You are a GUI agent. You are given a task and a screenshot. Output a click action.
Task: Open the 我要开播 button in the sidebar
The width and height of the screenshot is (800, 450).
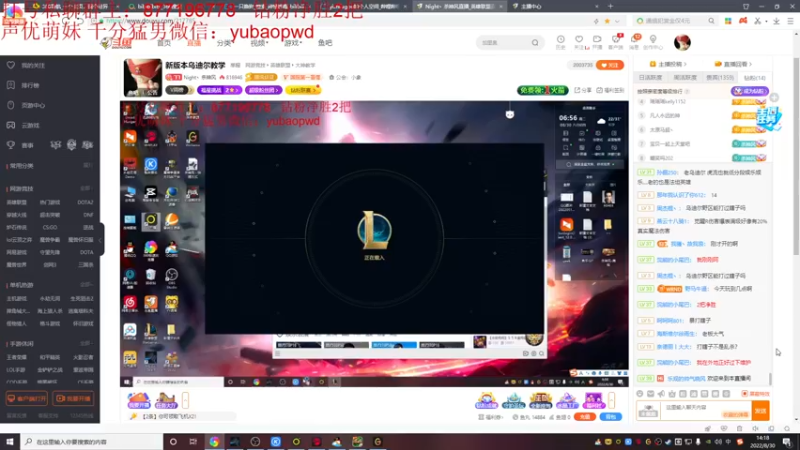coord(73,398)
